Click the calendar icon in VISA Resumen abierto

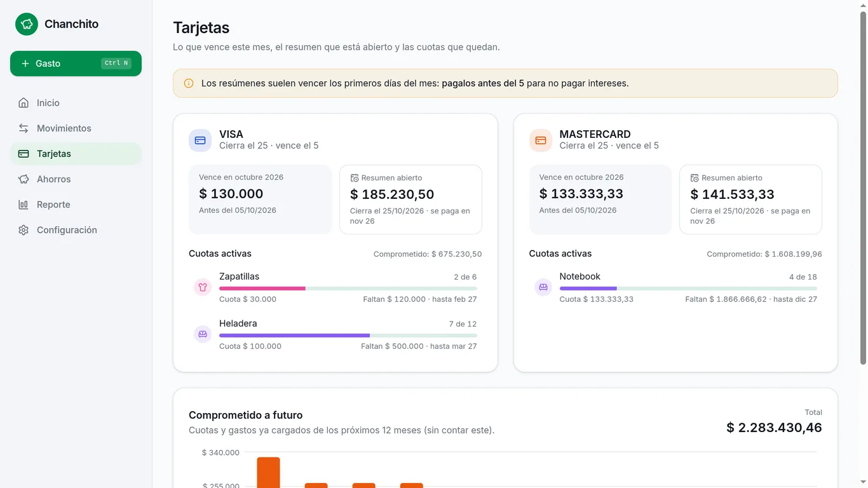click(355, 178)
